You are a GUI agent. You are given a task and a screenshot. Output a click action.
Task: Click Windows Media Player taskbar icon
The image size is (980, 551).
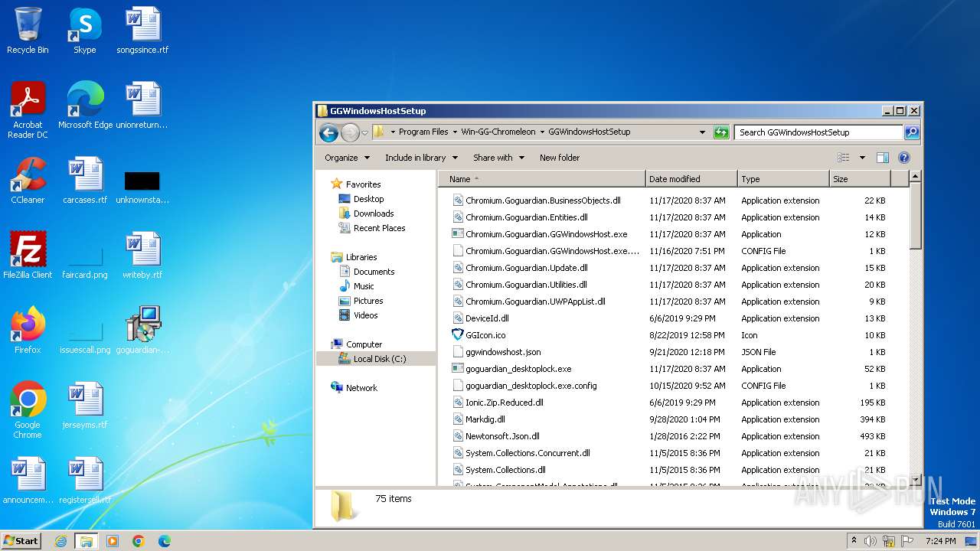point(113,541)
